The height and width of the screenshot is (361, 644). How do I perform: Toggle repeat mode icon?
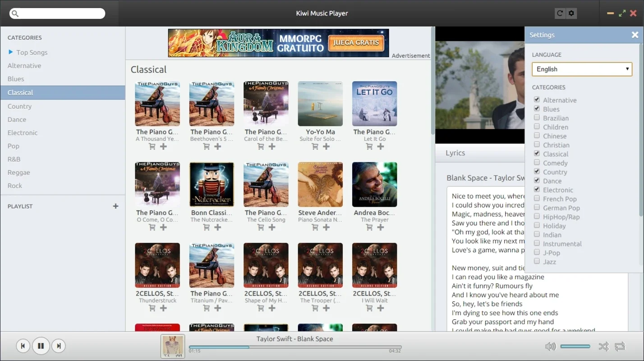620,346
